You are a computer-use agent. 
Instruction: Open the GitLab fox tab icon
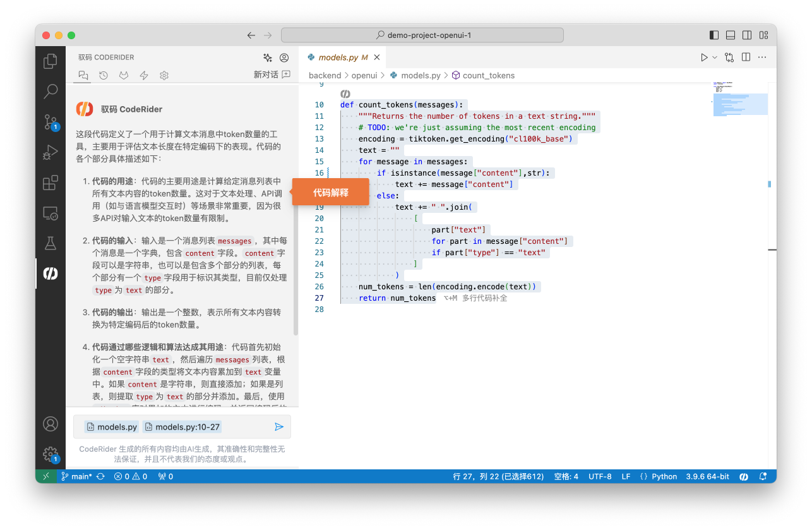[124, 75]
